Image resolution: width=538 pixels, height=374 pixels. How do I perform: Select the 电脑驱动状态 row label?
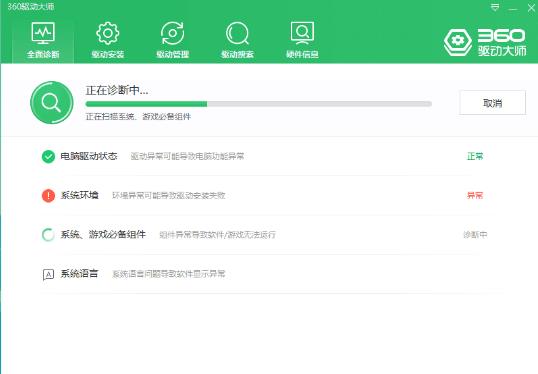(89, 156)
